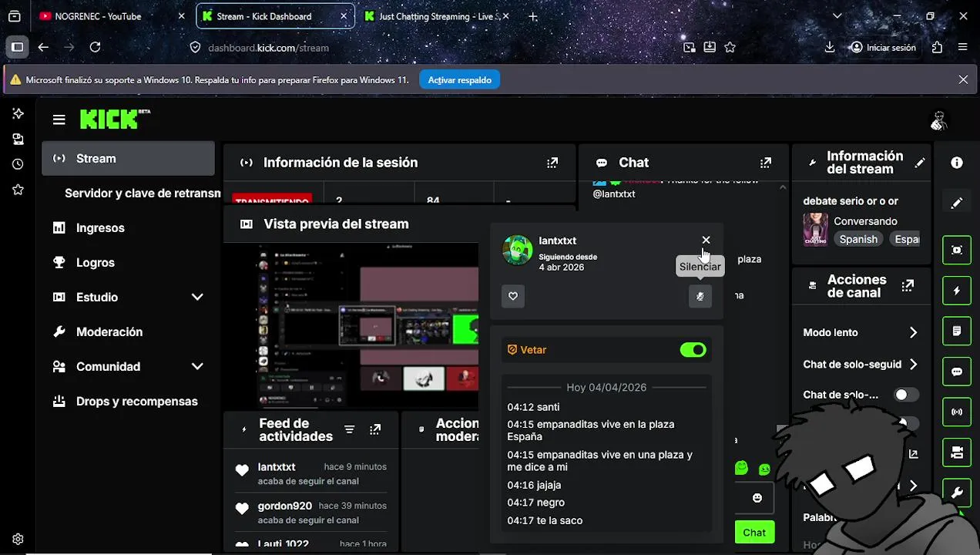
Task: Close the lantxtxt user card
Action: 706,240
